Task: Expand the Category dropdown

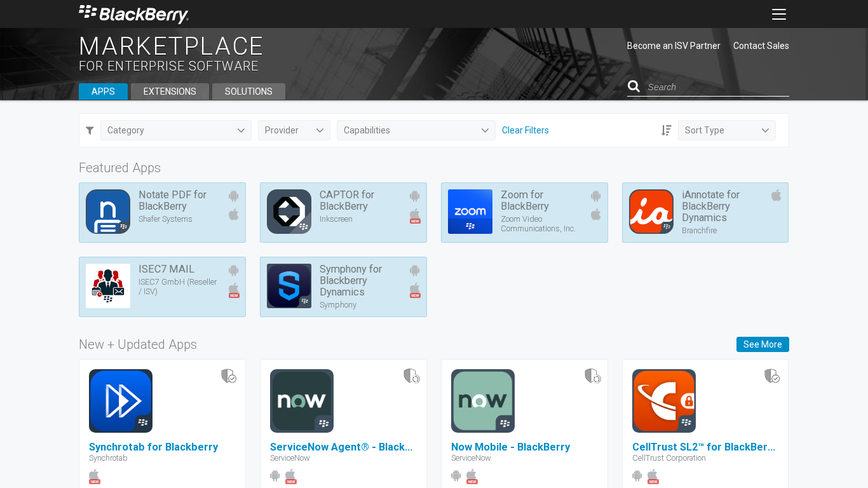Action: click(x=175, y=130)
